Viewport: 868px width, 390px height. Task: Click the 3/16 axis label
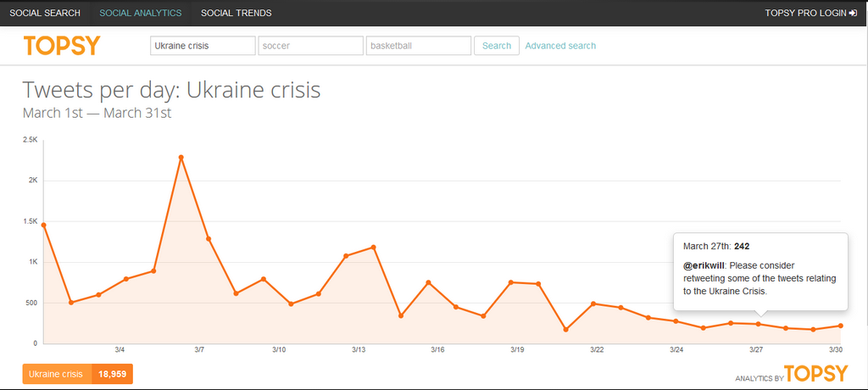tap(437, 349)
